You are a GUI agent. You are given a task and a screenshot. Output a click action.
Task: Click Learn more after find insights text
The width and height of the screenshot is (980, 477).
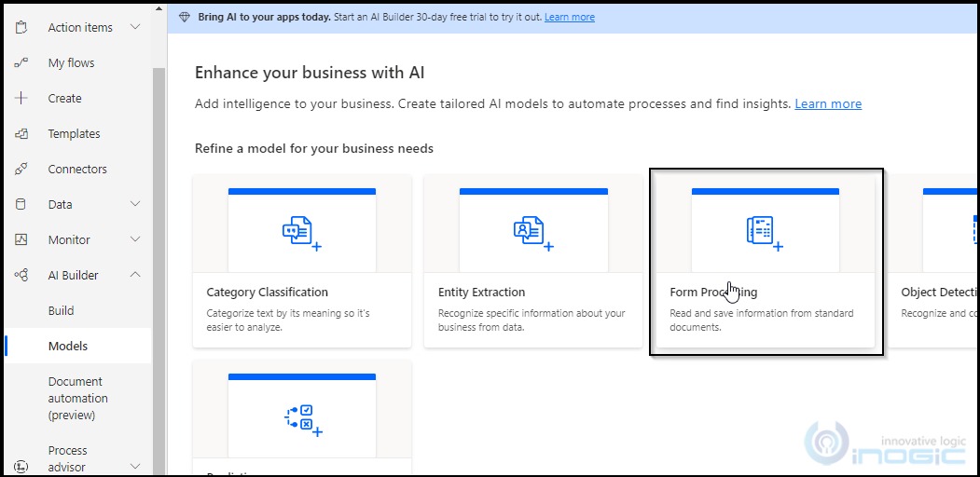[828, 104]
